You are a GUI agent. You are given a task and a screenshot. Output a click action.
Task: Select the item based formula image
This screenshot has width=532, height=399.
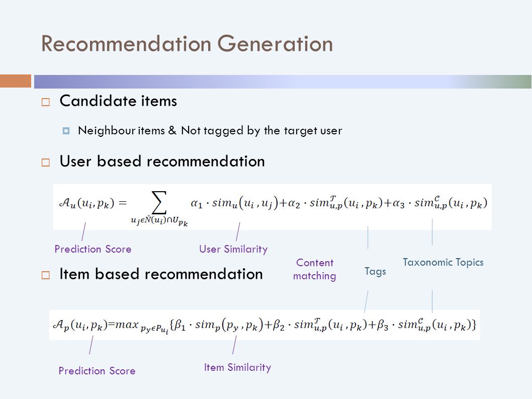pyautogui.click(x=264, y=325)
